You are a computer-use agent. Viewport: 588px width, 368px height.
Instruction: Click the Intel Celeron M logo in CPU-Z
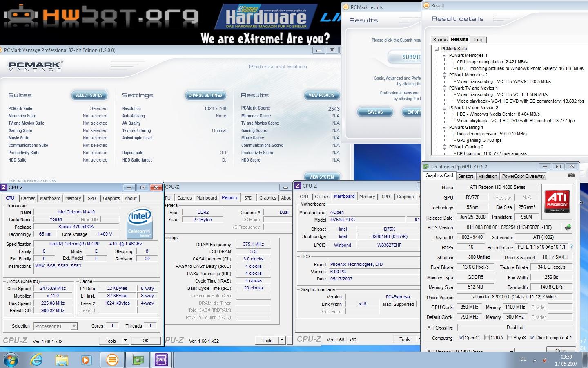(x=140, y=223)
